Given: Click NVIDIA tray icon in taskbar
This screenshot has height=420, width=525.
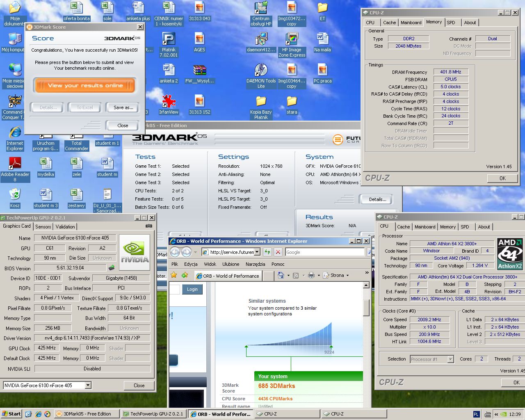Looking at the screenshot, I should coord(503,414).
